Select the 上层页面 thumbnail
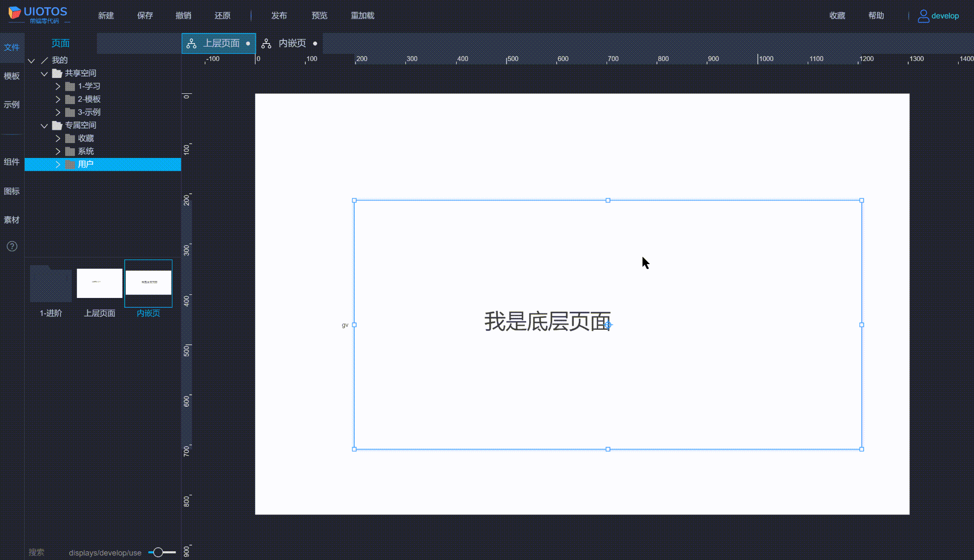 click(x=99, y=283)
